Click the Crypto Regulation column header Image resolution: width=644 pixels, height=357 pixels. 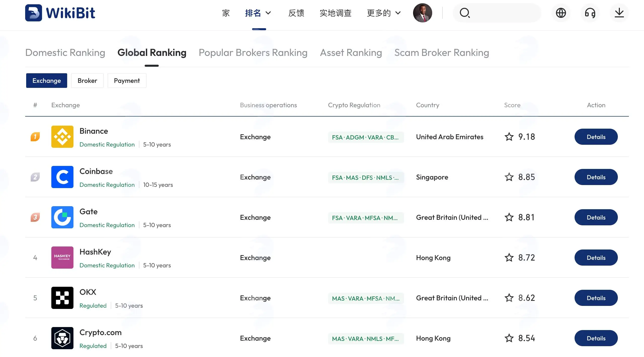[x=354, y=105]
